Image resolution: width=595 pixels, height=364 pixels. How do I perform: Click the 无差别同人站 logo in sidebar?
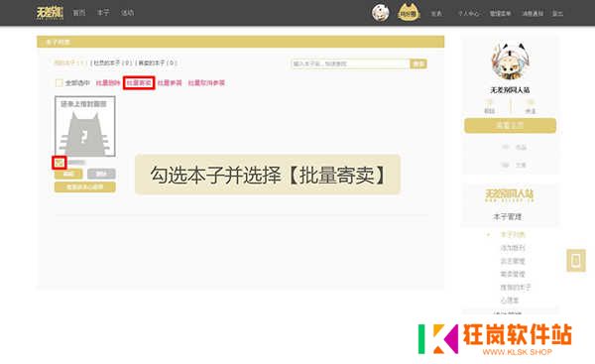[510, 195]
